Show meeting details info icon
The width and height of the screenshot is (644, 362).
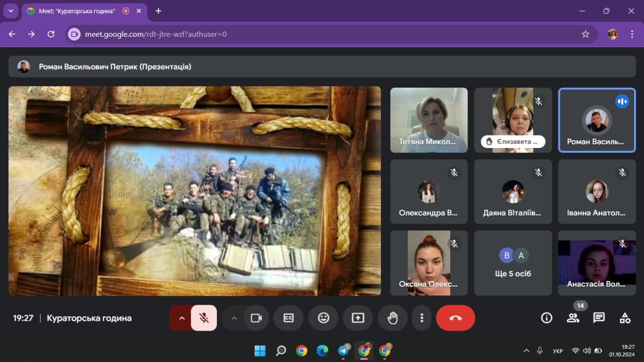point(546,318)
